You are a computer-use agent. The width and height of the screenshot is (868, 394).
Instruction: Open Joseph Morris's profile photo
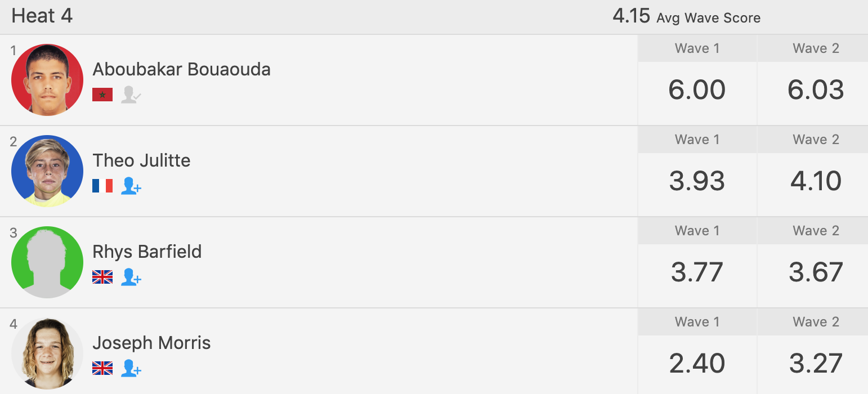(x=47, y=353)
